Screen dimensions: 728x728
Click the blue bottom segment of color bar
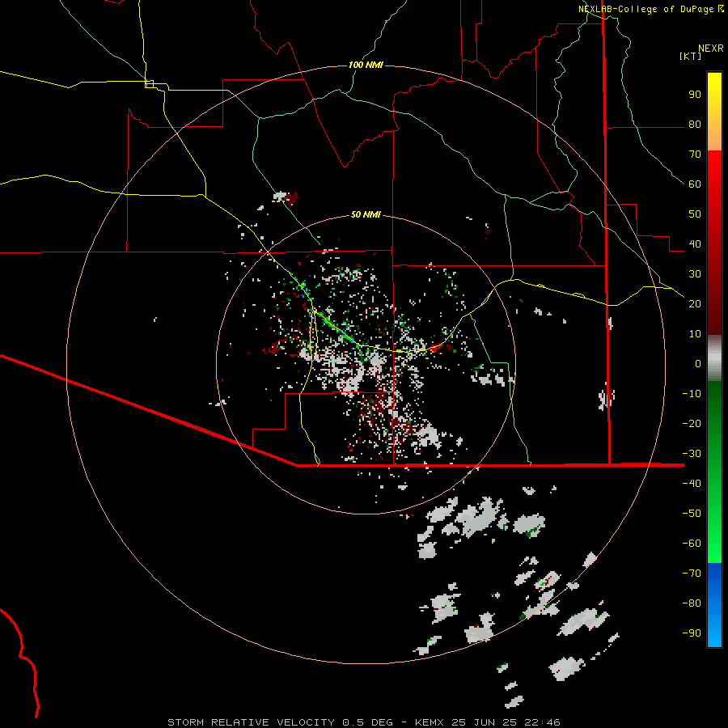(x=714, y=605)
